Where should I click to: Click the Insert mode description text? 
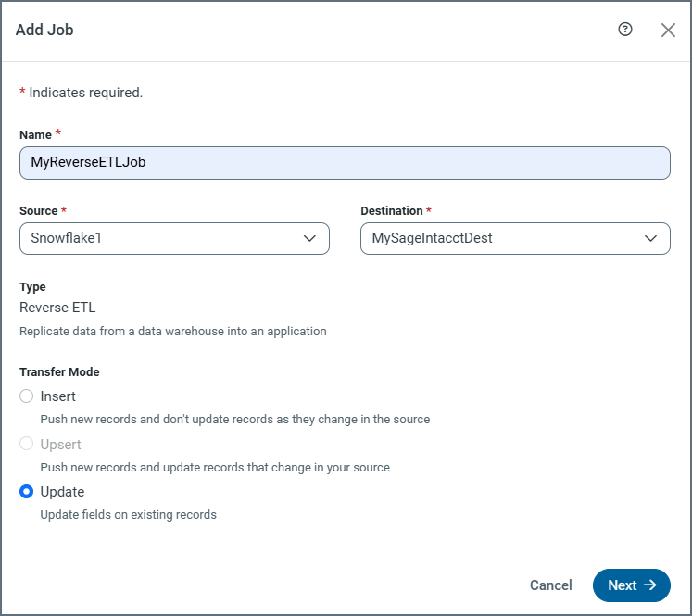click(x=235, y=419)
